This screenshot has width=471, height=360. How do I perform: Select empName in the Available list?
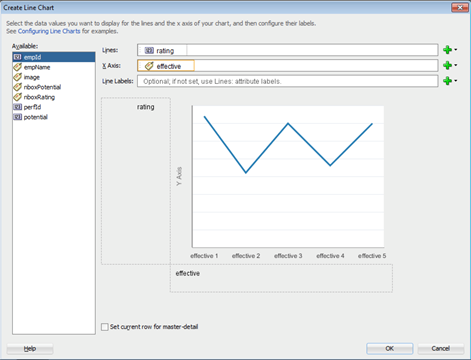tap(54, 67)
